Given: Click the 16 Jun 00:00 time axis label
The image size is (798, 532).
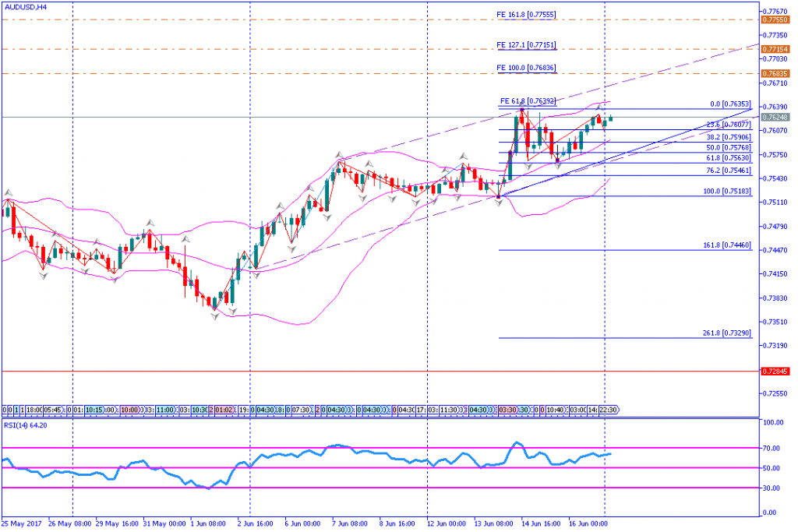Looking at the screenshot, I should click(588, 523).
